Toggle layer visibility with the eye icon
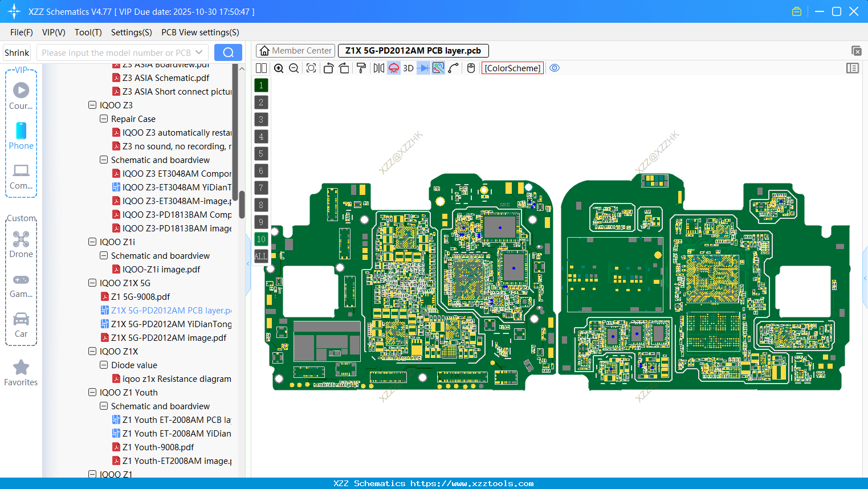The height and width of the screenshot is (489, 868). [555, 68]
